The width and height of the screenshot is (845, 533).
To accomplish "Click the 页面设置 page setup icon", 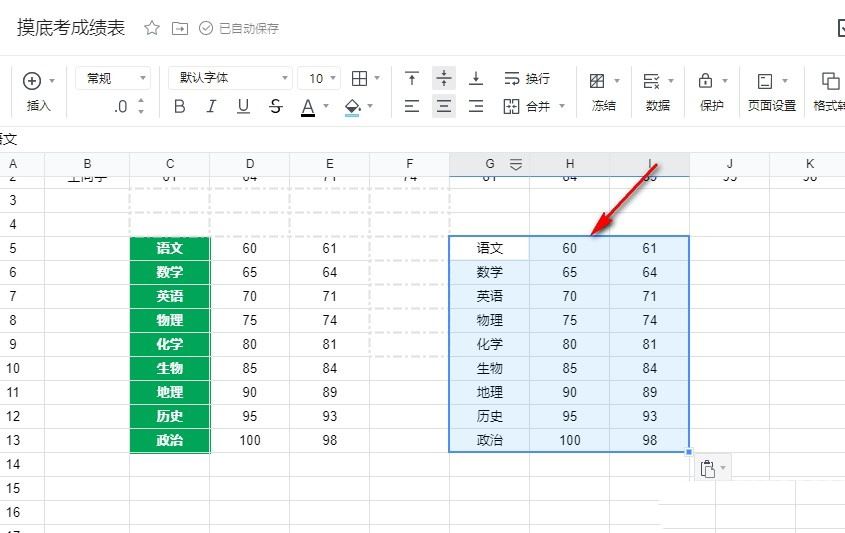I will (x=765, y=81).
